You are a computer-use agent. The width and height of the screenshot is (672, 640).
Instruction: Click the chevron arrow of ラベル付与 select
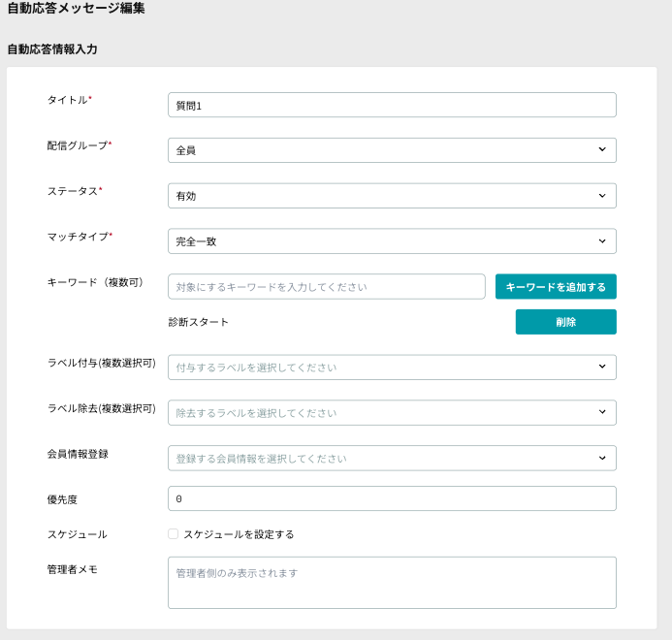602,367
